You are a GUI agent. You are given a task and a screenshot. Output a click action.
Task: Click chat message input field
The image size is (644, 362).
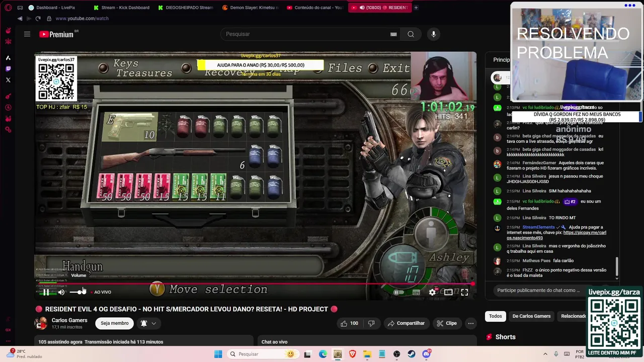pyautogui.click(x=538, y=290)
